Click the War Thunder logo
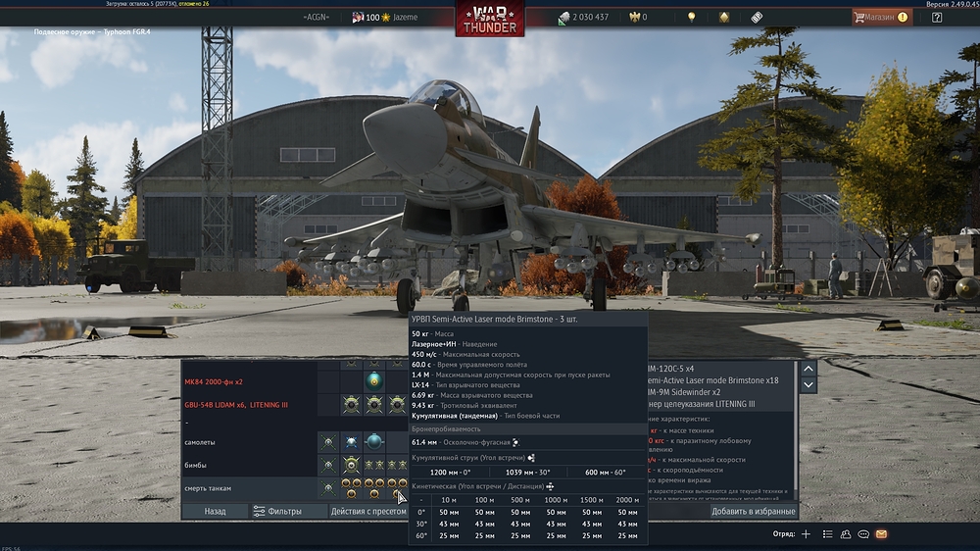 tap(489, 19)
